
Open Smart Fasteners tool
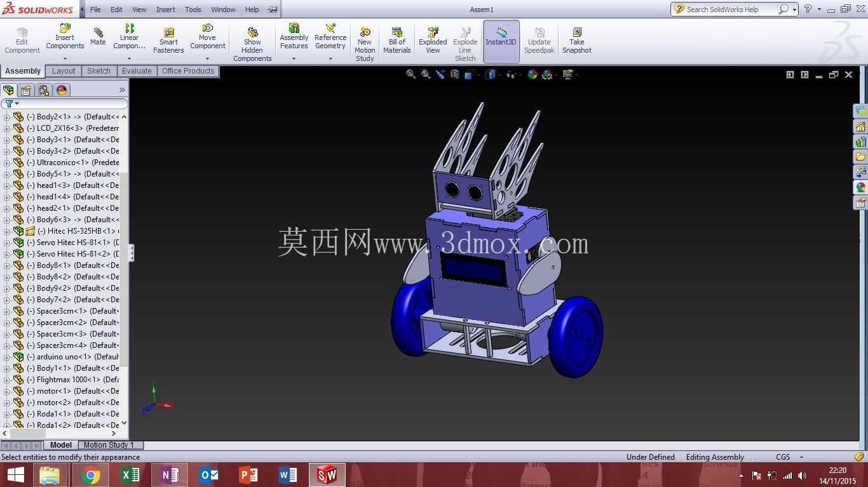pos(168,41)
